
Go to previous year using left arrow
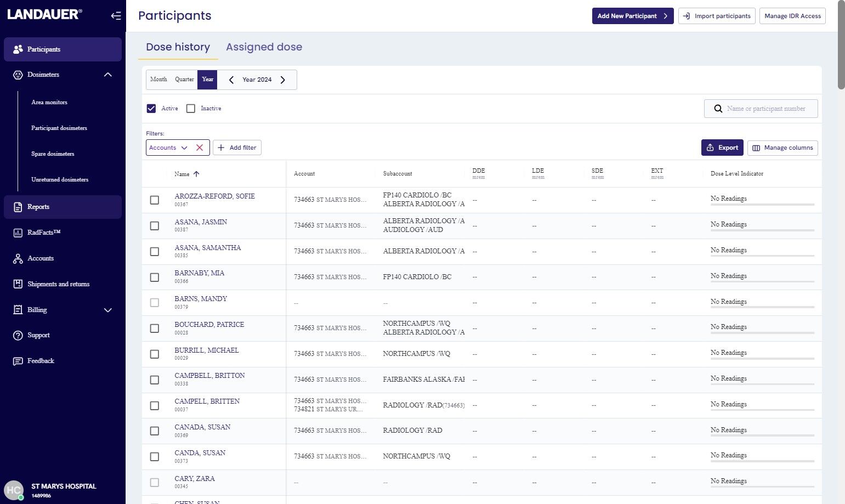click(231, 80)
